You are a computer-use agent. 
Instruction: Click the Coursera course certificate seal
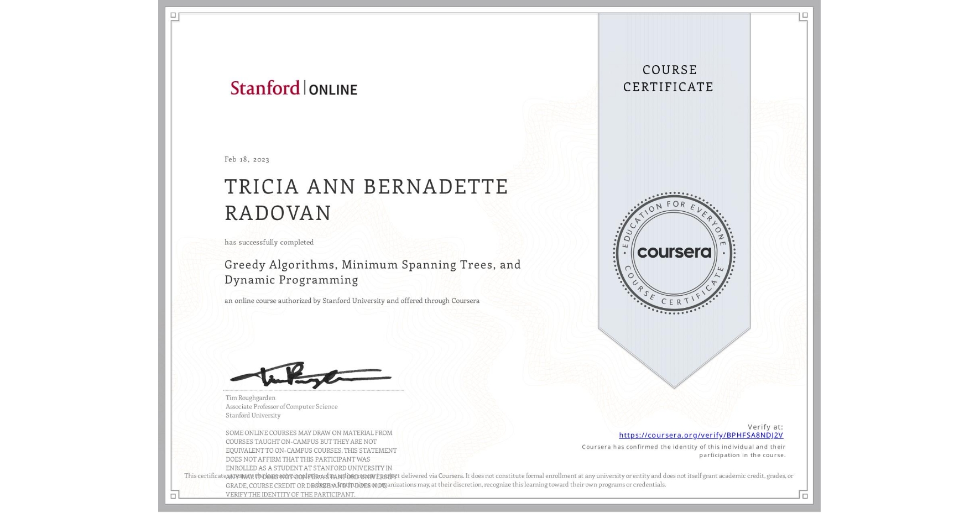click(674, 253)
